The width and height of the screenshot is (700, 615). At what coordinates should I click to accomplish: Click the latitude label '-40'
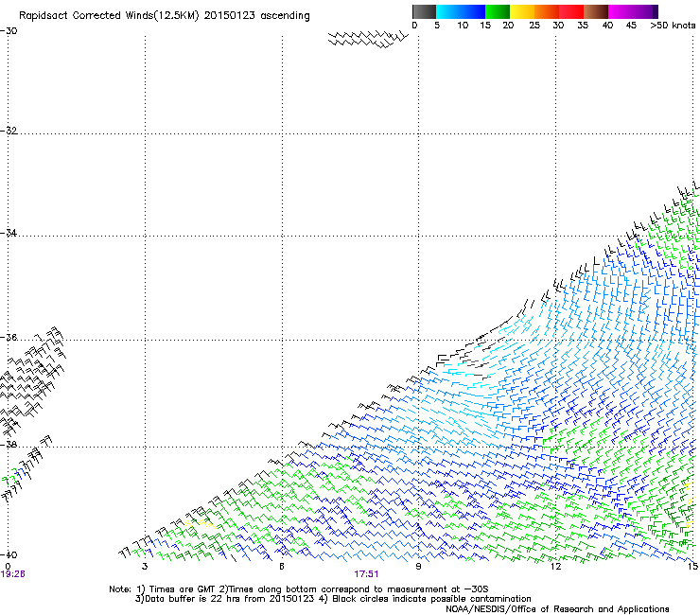pyautogui.click(x=9, y=554)
